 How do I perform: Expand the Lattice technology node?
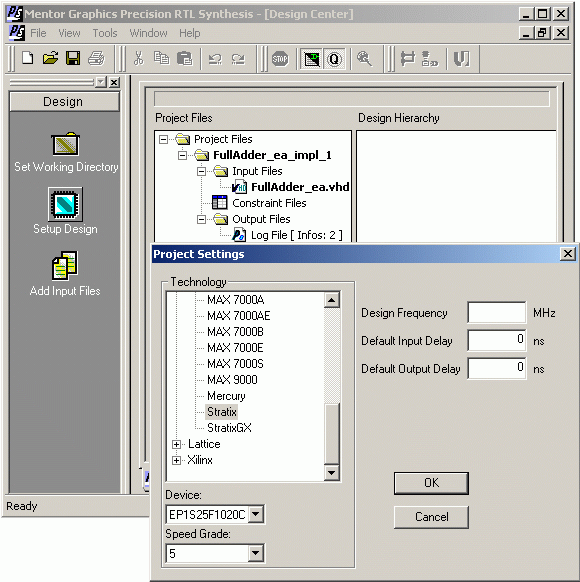tap(177, 444)
